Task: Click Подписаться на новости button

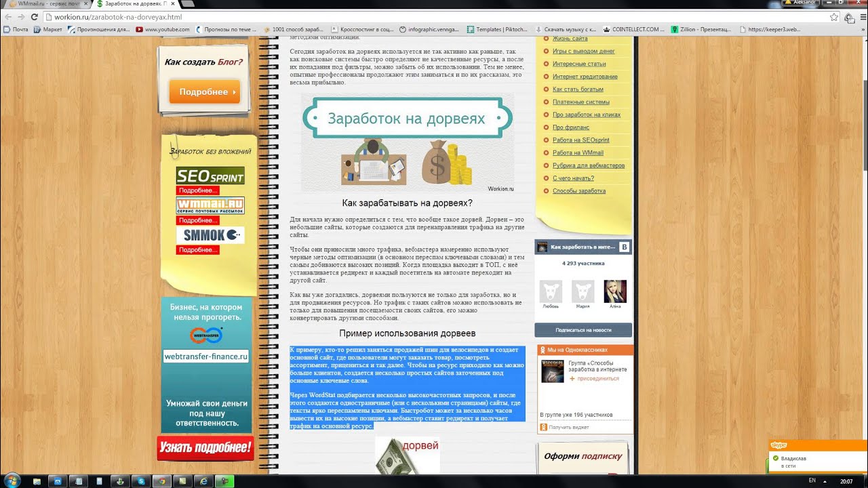Action: point(583,330)
